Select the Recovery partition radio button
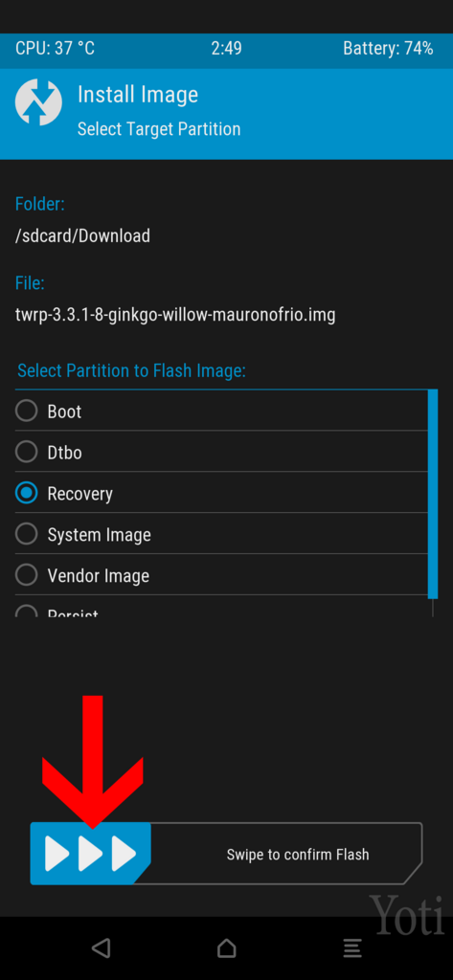Image resolution: width=453 pixels, height=980 pixels. (26, 493)
